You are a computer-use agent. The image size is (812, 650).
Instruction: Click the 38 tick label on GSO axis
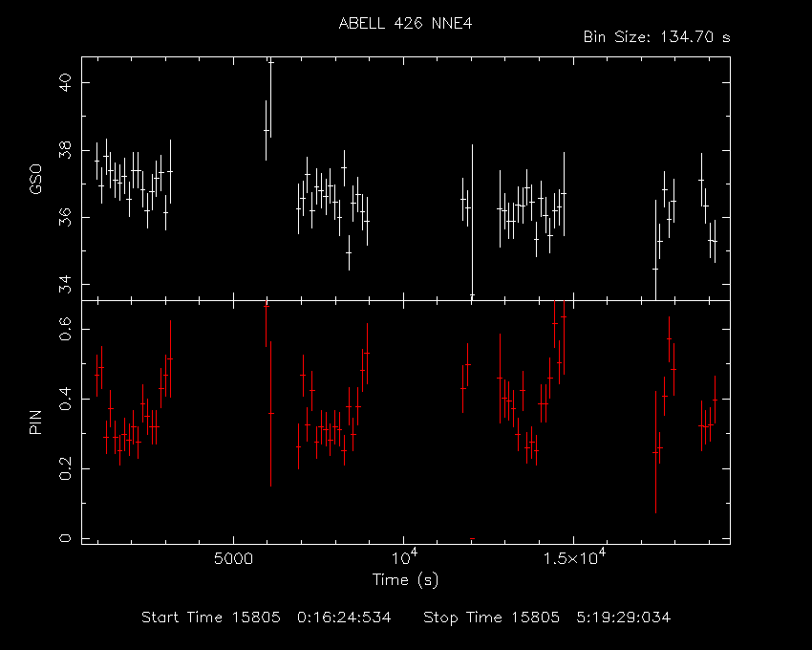pyautogui.click(x=65, y=150)
